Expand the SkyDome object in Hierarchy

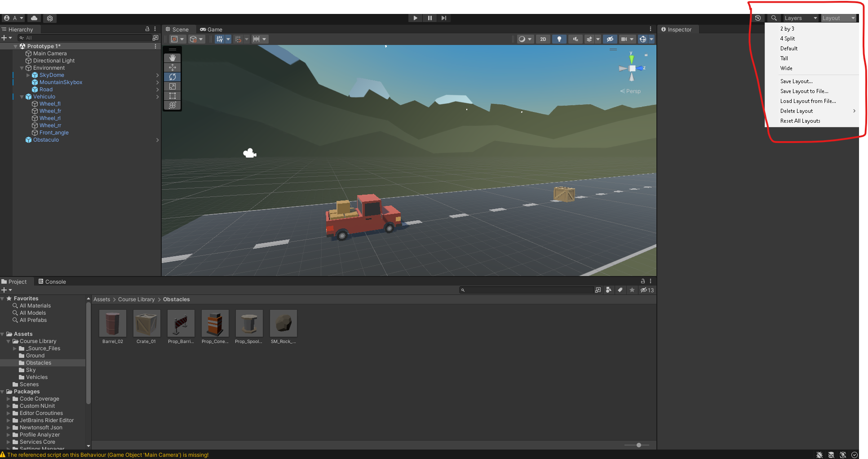tap(28, 75)
